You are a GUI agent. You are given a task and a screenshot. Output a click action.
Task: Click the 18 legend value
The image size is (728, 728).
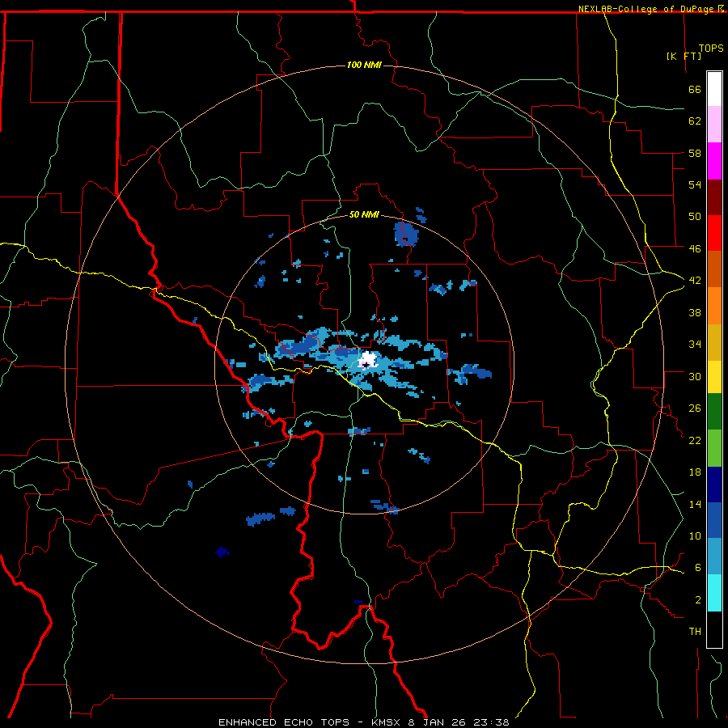(695, 472)
